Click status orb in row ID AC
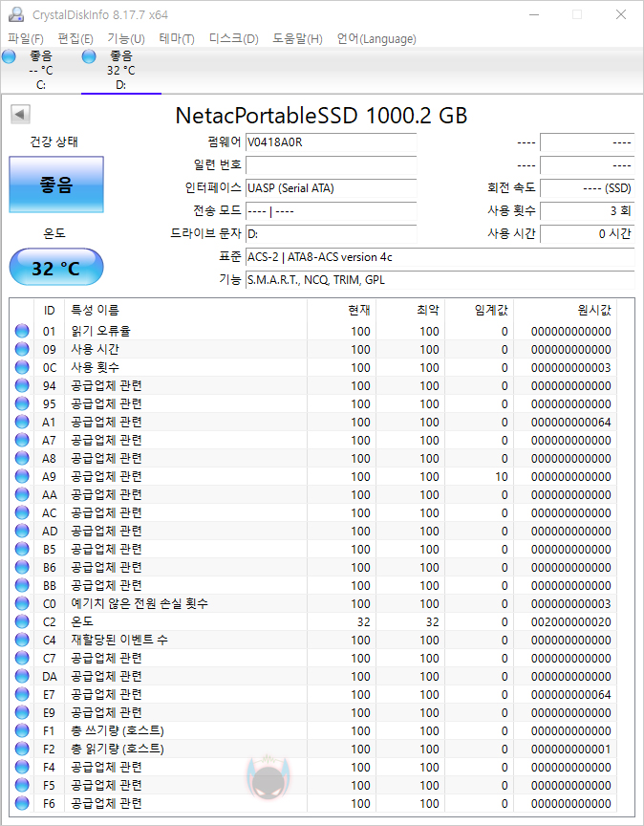This screenshot has width=644, height=826. [x=22, y=513]
